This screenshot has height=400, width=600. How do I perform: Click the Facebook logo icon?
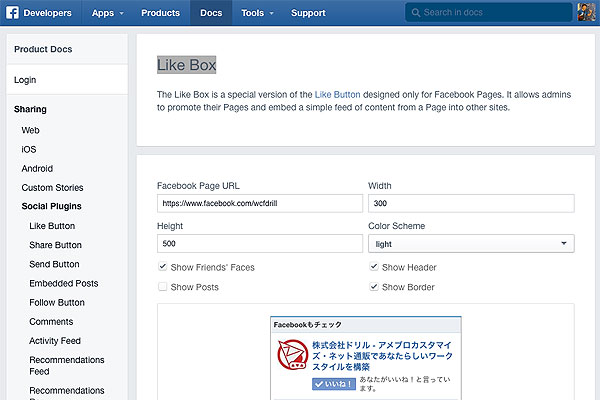(12, 13)
